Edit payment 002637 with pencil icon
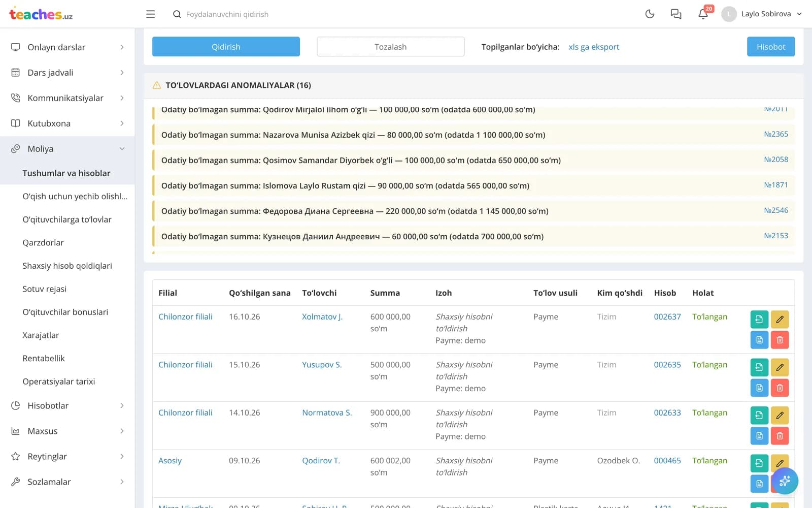The image size is (812, 508). (780, 319)
